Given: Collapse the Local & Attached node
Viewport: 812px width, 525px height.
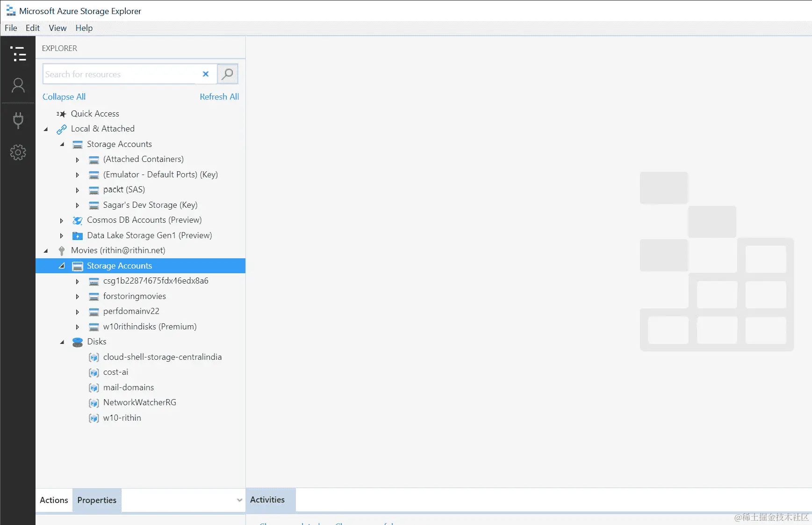Looking at the screenshot, I should click(x=46, y=129).
